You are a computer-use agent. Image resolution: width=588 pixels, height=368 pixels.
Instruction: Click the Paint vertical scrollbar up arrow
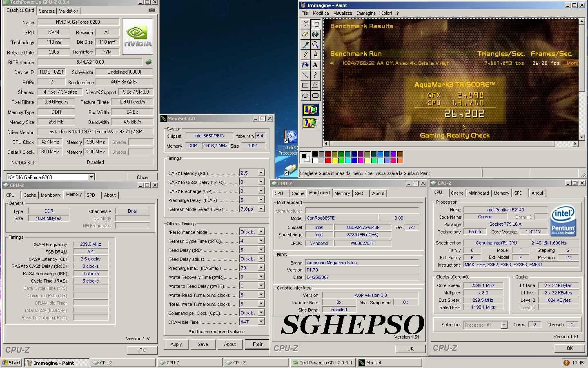581,22
